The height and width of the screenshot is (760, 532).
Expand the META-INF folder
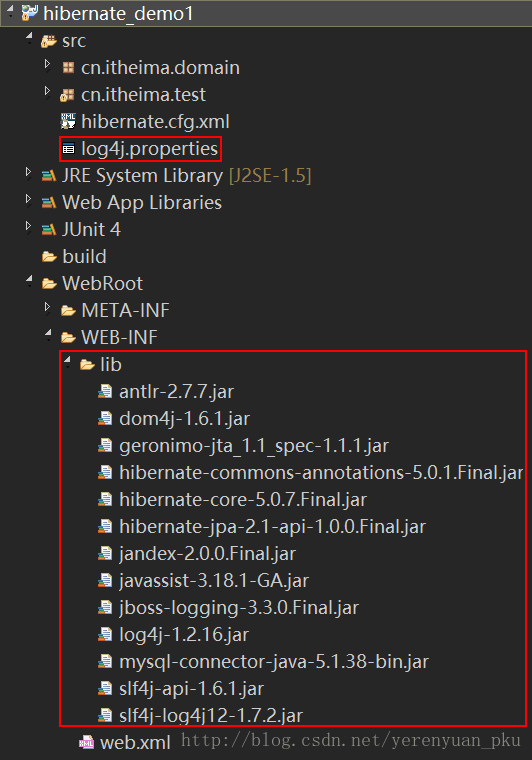47,307
